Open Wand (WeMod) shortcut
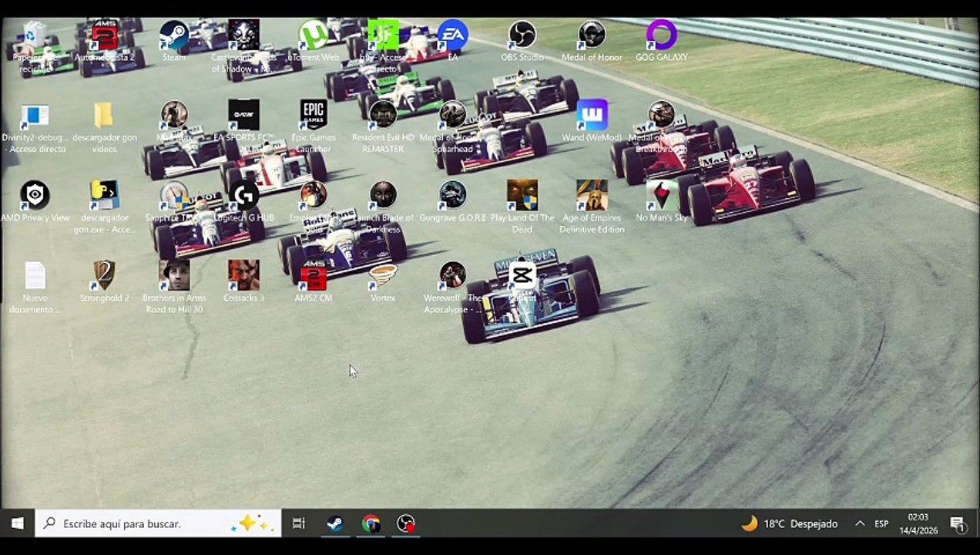 tap(592, 122)
